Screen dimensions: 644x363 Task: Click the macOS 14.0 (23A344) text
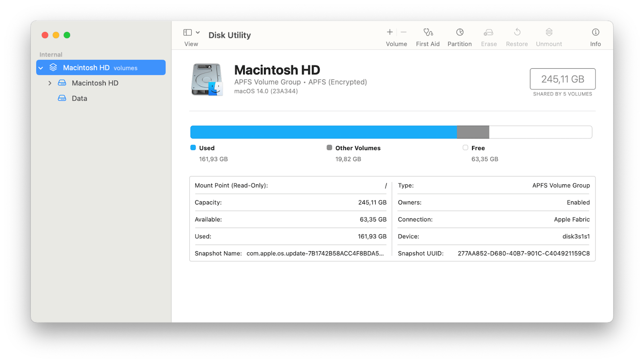coord(266,91)
